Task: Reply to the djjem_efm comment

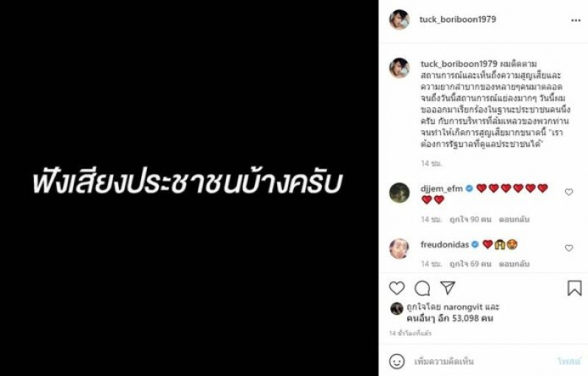Action: (x=514, y=220)
